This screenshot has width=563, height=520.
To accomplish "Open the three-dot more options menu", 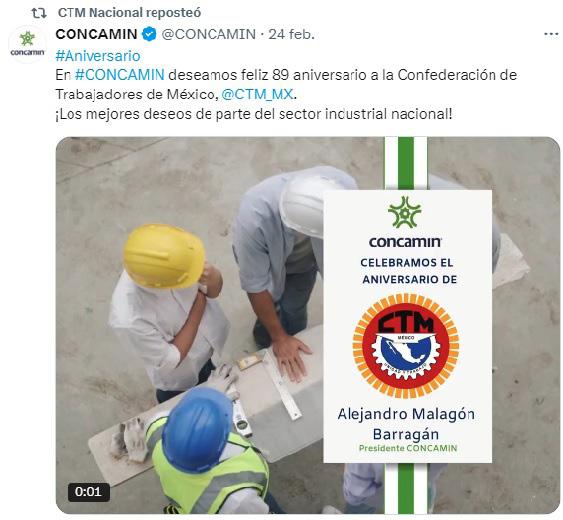I will click(x=551, y=34).
